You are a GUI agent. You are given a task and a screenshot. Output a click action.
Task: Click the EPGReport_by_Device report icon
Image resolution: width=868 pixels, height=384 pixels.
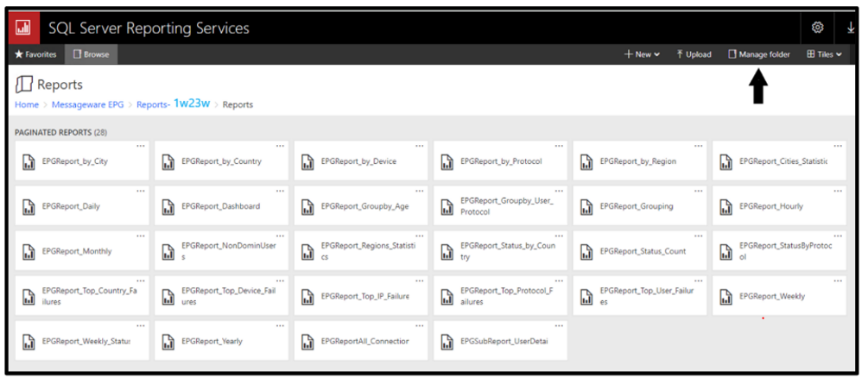click(307, 161)
